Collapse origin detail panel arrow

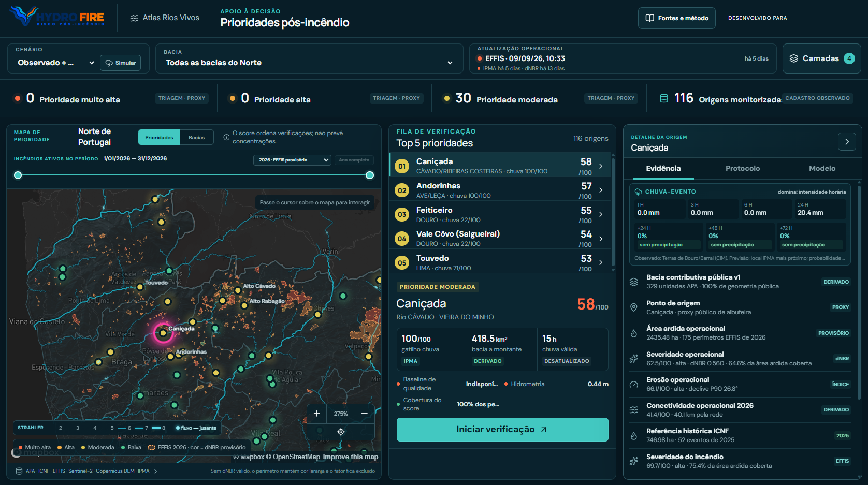847,141
